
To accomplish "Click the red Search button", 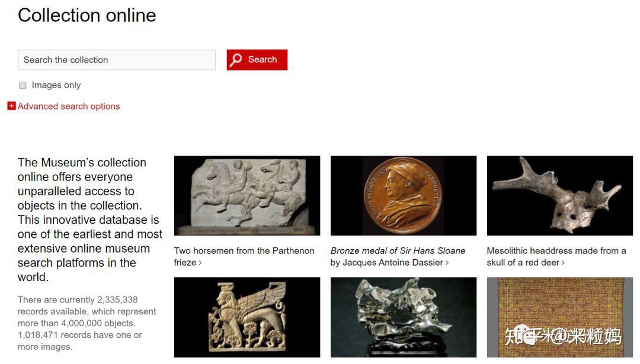I will tap(257, 60).
